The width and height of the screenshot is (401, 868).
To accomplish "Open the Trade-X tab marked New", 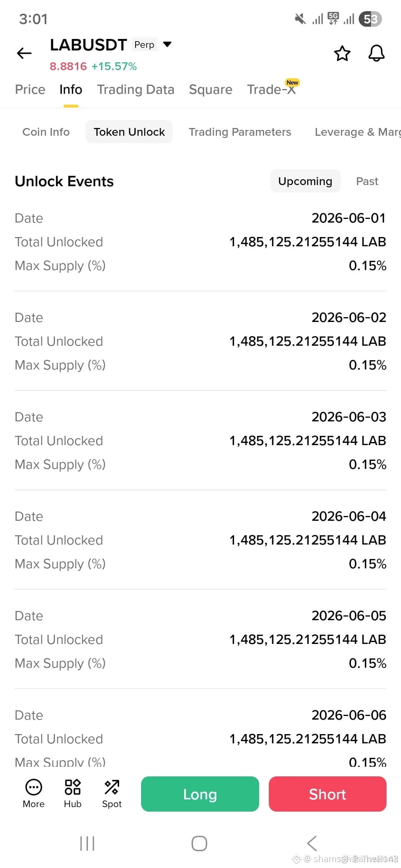I will [272, 89].
